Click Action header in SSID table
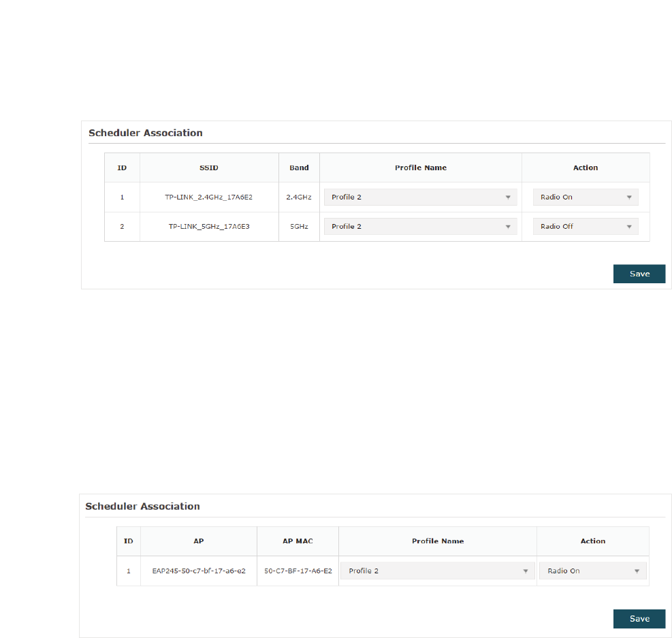 (586, 168)
